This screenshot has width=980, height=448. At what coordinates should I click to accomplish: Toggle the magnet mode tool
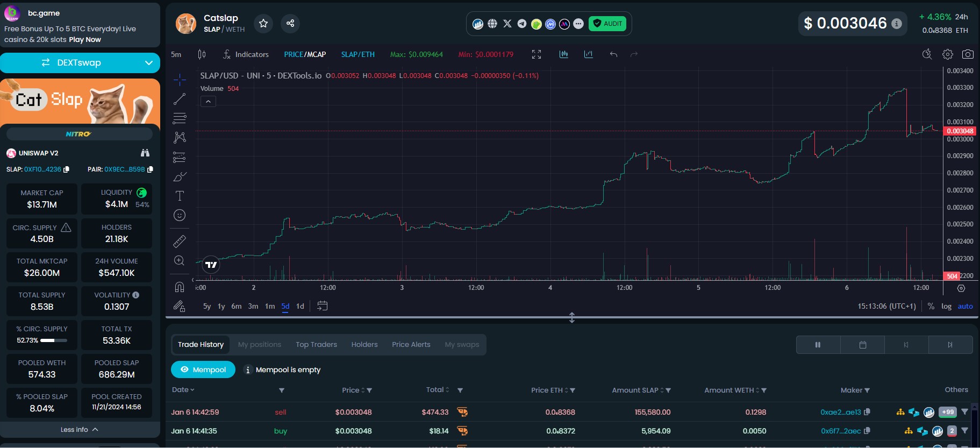pyautogui.click(x=180, y=287)
